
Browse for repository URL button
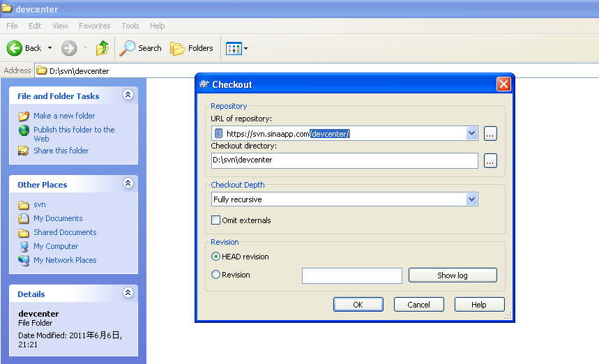pos(490,133)
